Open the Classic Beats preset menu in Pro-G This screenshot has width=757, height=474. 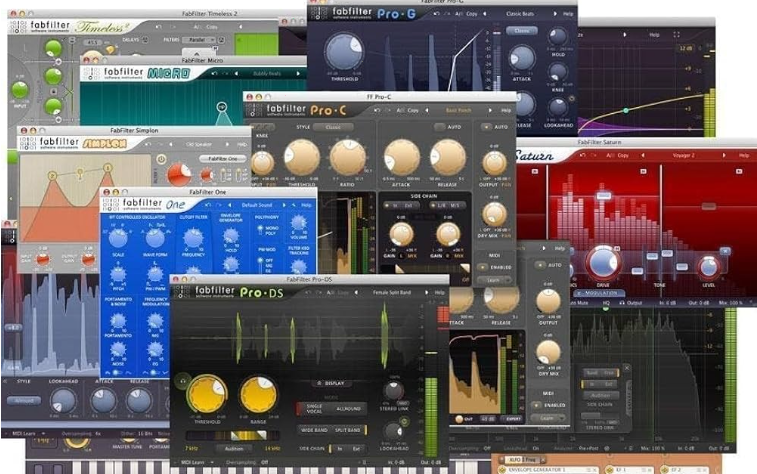520,14
